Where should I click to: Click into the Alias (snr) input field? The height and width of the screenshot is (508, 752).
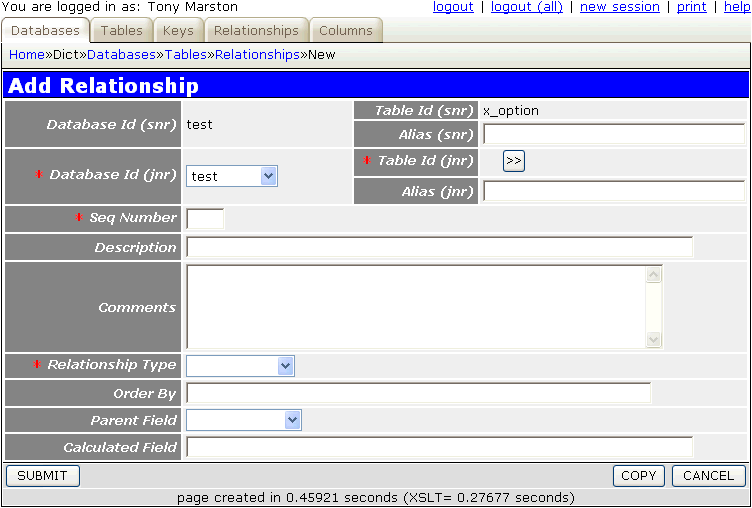pyautogui.click(x=613, y=134)
